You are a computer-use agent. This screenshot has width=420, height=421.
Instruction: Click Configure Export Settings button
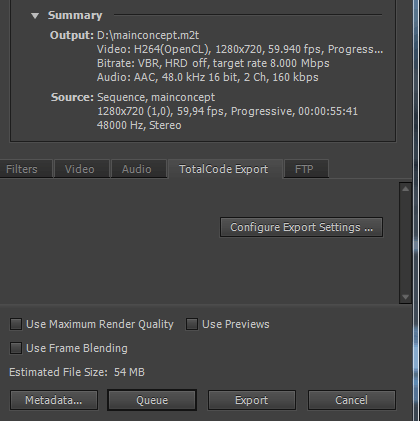(301, 227)
